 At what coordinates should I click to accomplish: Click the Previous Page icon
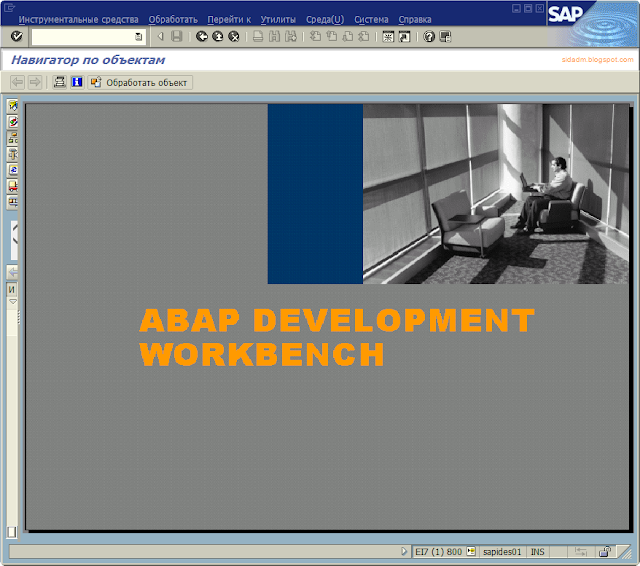click(331, 36)
